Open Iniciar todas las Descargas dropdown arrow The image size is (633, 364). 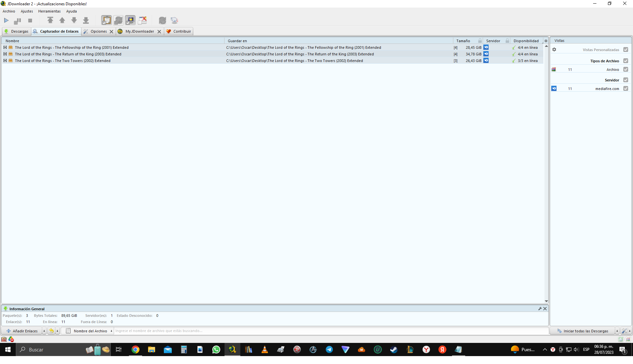pyautogui.click(x=617, y=331)
